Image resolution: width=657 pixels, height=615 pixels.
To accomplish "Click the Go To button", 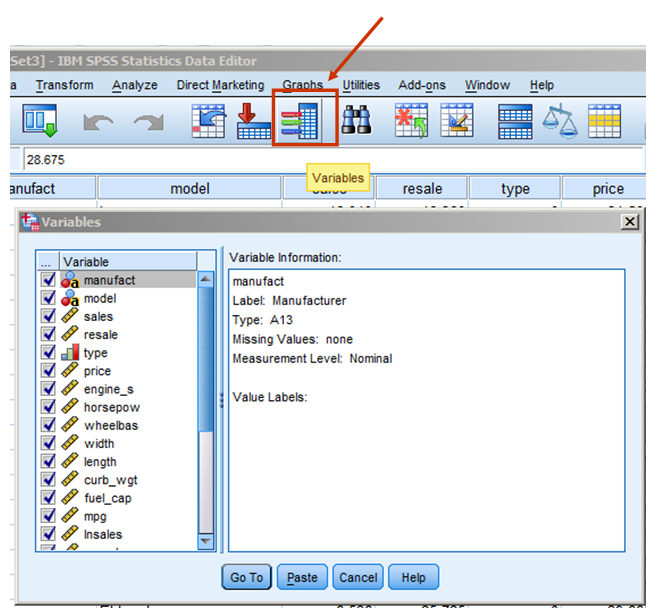I will point(246,577).
